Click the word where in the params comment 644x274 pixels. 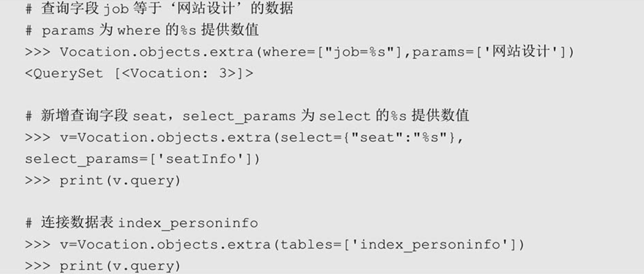coord(139,31)
